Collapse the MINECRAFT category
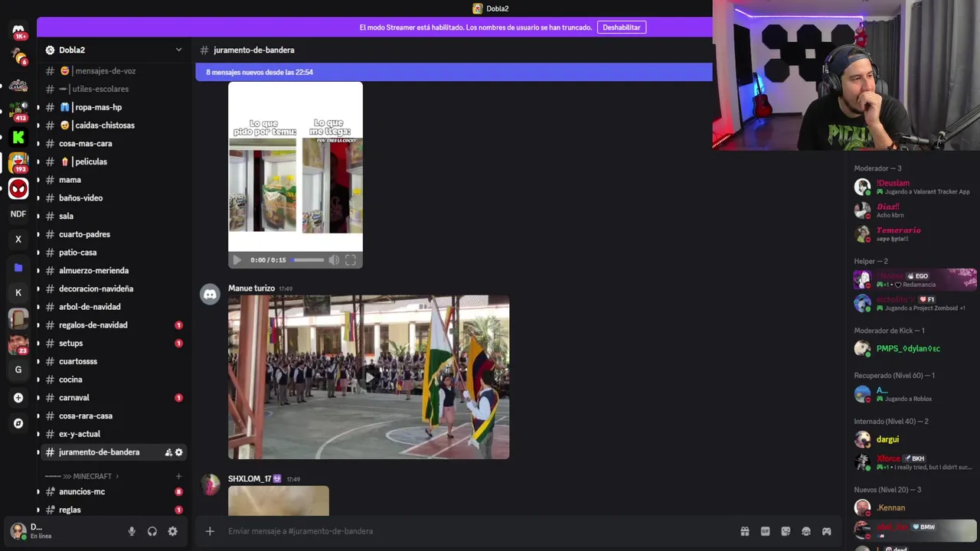Screen dimensions: 980x551 (x=83, y=476)
